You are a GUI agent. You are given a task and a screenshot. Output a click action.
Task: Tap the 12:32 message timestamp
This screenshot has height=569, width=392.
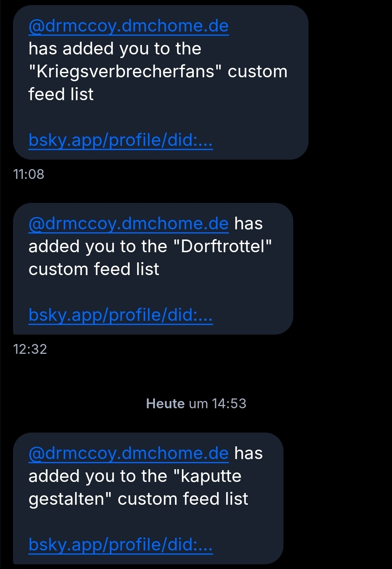30,349
